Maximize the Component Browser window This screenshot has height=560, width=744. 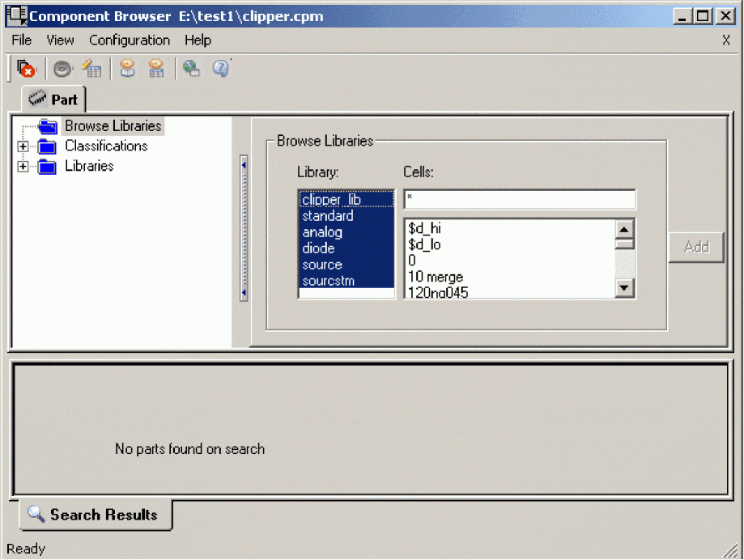[703, 17]
